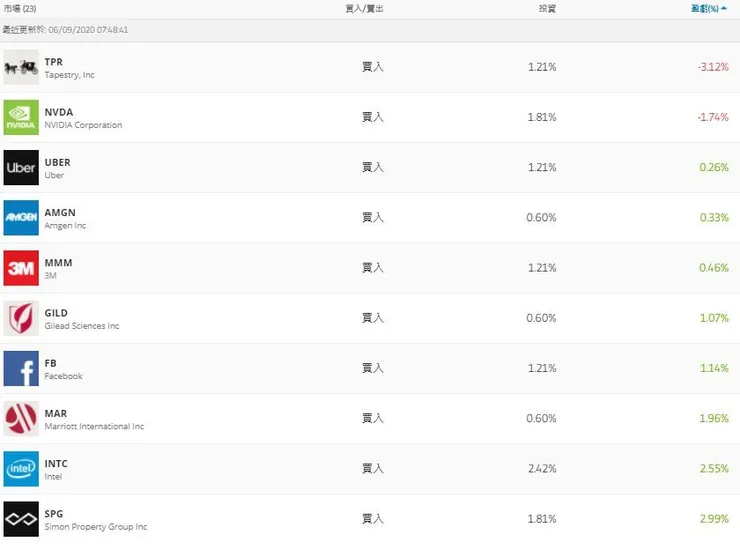The image size is (740, 544).
Task: Click the Facebook logo icon
Action: pyautogui.click(x=21, y=369)
